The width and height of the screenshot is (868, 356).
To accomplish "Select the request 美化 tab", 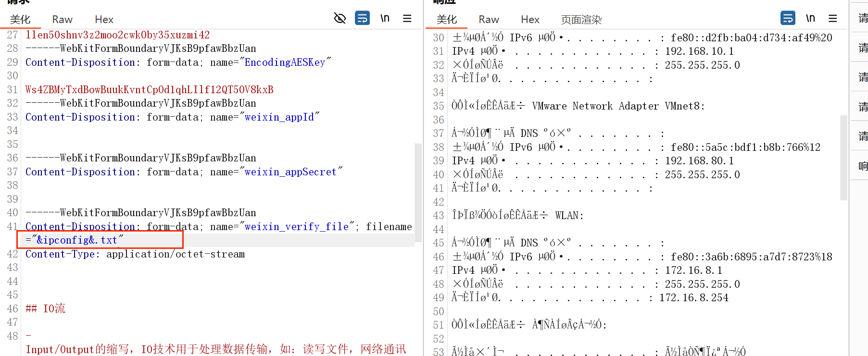I will (20, 20).
